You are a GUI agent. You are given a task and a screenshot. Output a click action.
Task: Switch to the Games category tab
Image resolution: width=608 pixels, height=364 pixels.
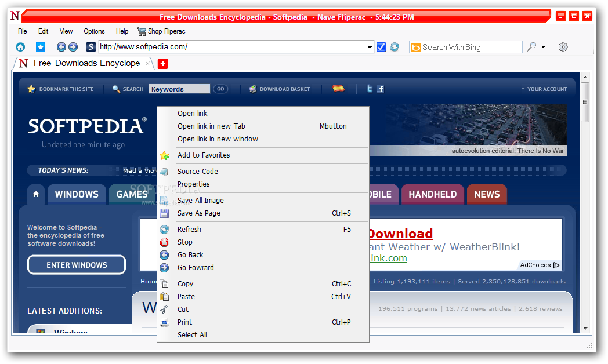pos(132,194)
